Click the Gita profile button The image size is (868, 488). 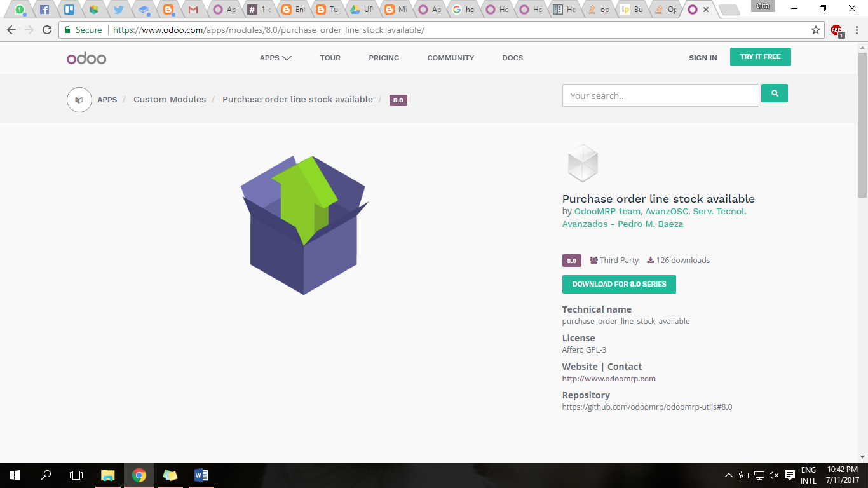(x=763, y=6)
